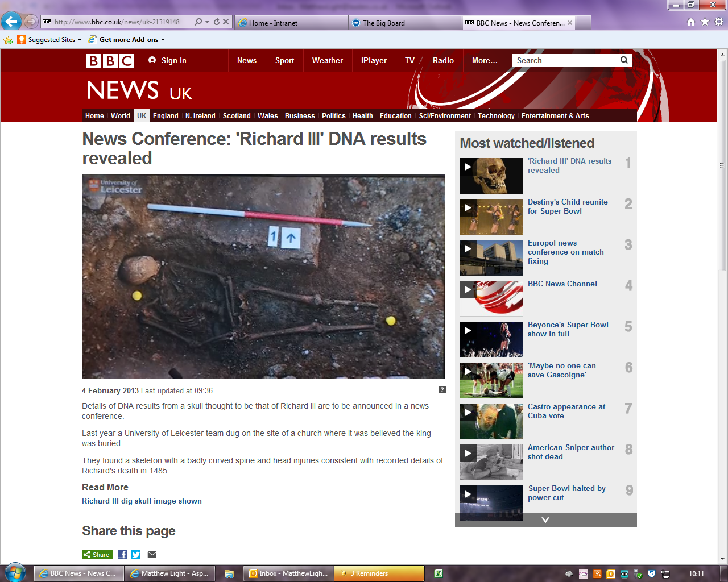Click the page scrollbar down arrow

[722, 559]
